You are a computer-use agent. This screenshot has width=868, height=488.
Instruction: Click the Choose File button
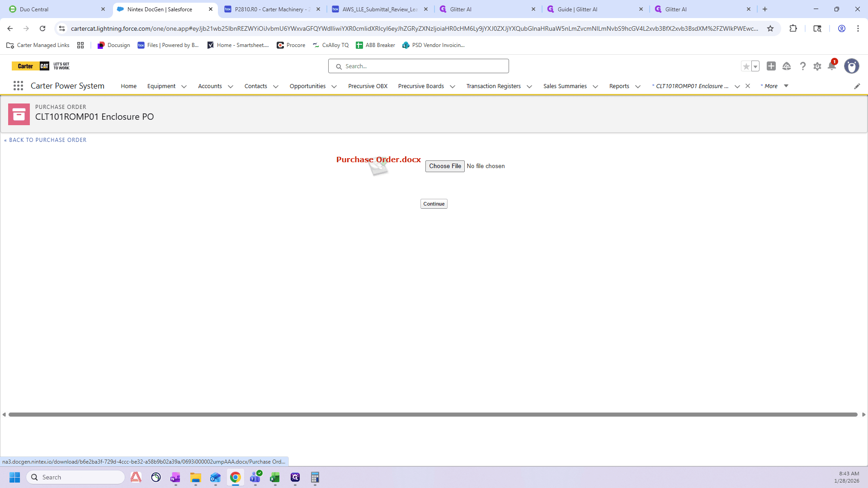(445, 166)
